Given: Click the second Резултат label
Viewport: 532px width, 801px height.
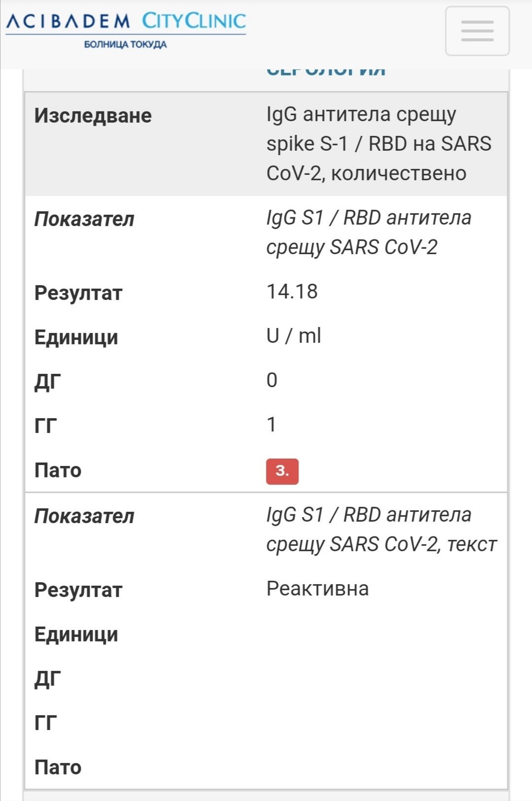Looking at the screenshot, I should 78,590.
